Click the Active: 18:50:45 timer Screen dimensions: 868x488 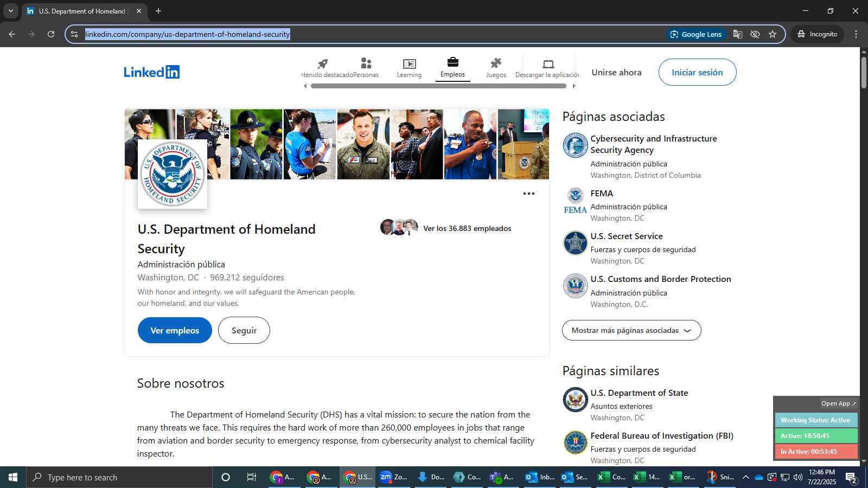[816, 436]
